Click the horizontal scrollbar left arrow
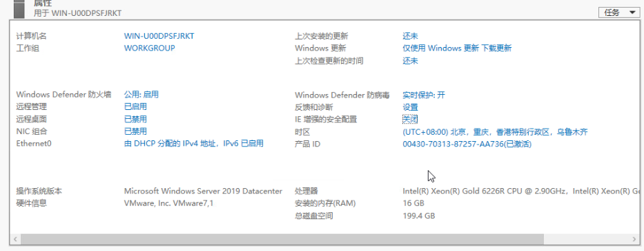644x251 pixels. tap(15, 239)
